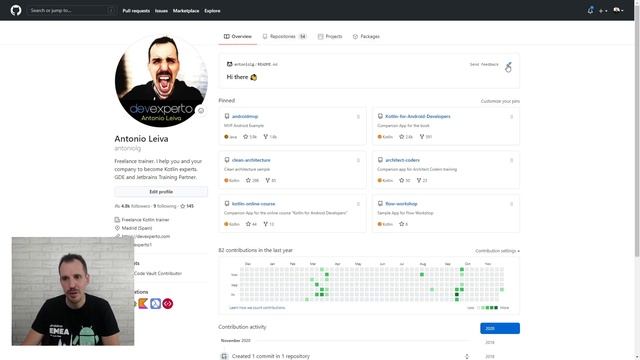
Task: Focus the 'Search or jump to' field
Action: [71, 10]
